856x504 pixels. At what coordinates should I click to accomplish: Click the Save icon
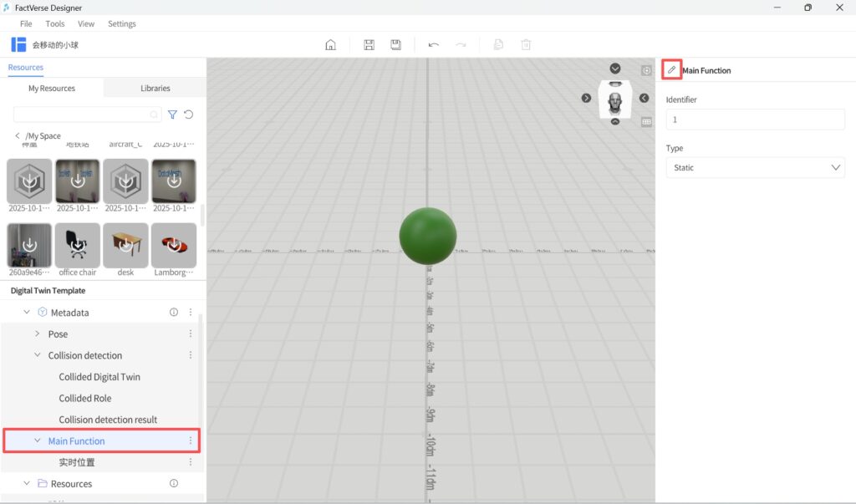369,44
